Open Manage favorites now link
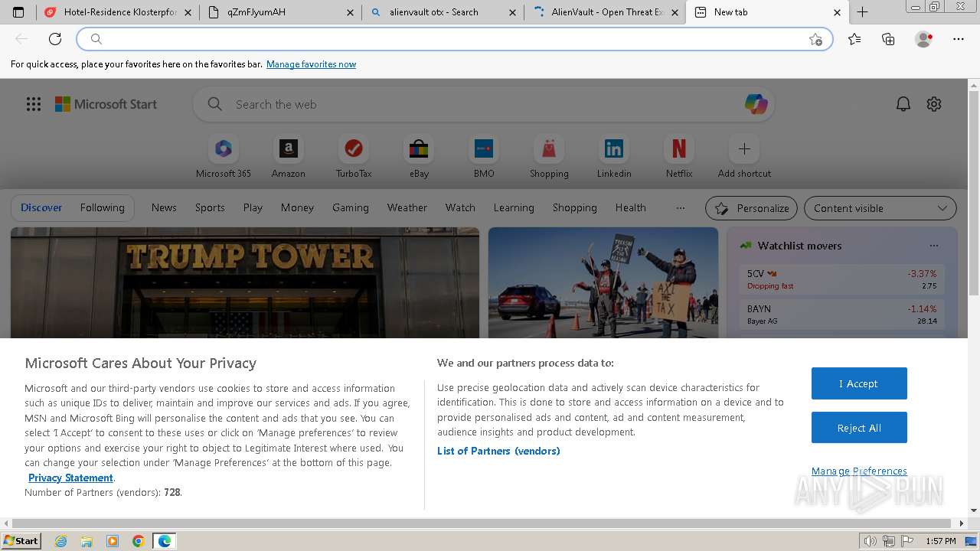The width and height of the screenshot is (980, 551). 311,64
